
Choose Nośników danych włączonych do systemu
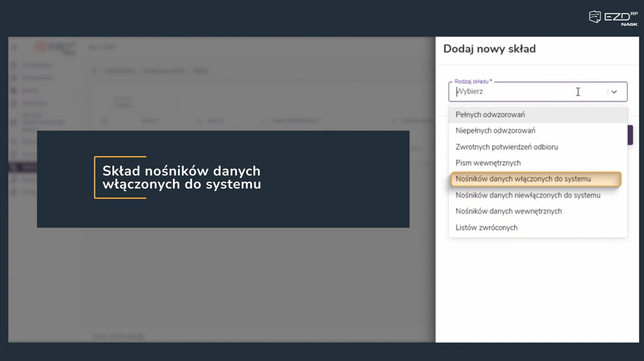point(536,179)
